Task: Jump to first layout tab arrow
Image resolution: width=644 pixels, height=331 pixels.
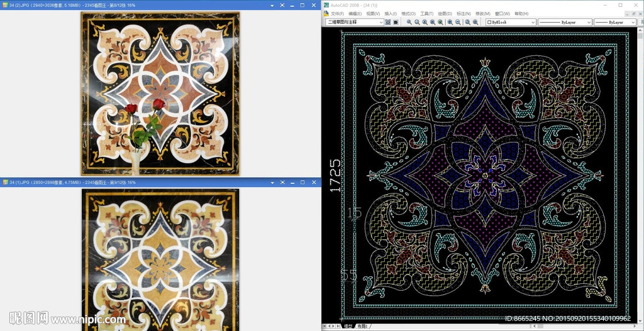Action: [324, 326]
